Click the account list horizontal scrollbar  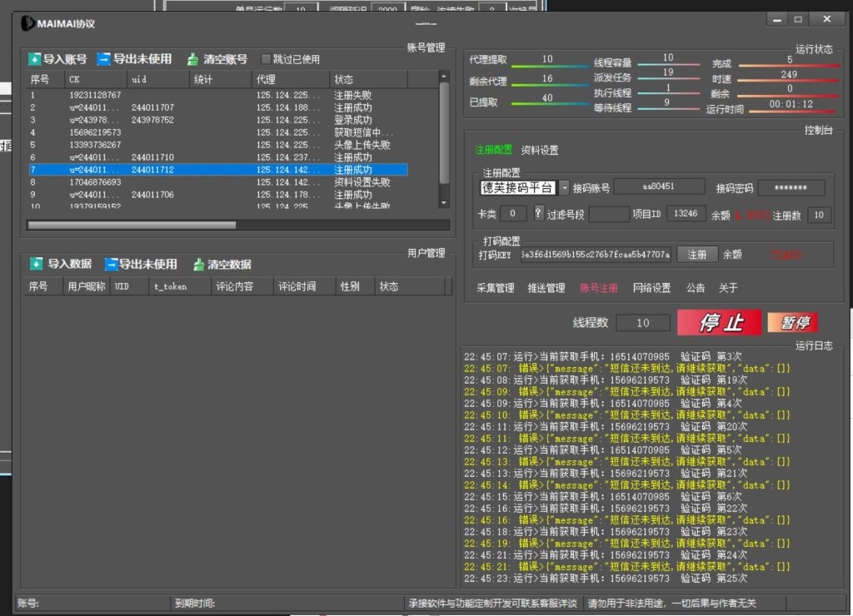click(x=131, y=225)
